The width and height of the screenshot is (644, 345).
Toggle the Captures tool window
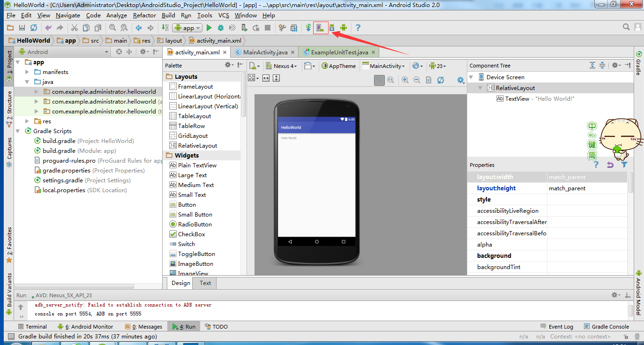click(x=9, y=152)
